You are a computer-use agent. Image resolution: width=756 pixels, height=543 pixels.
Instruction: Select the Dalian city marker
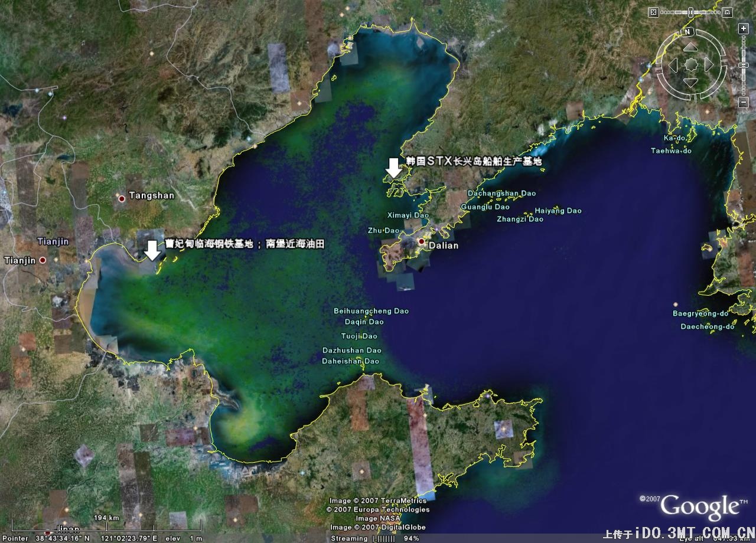click(422, 242)
